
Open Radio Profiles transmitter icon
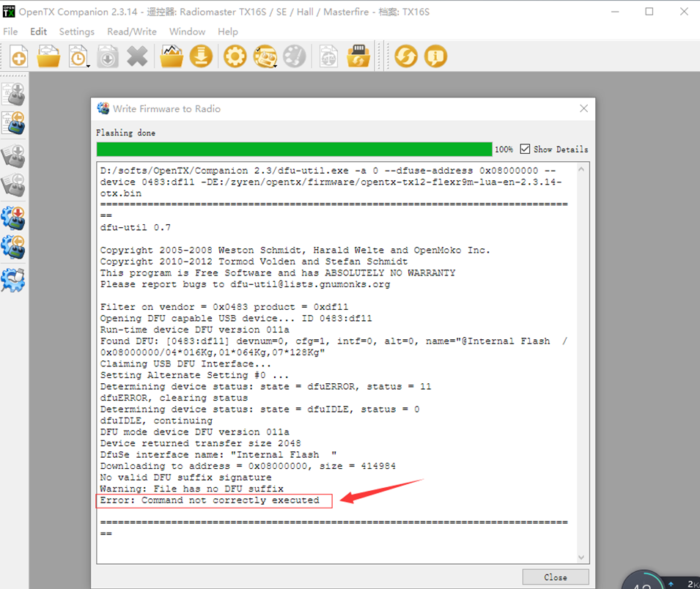click(x=265, y=56)
